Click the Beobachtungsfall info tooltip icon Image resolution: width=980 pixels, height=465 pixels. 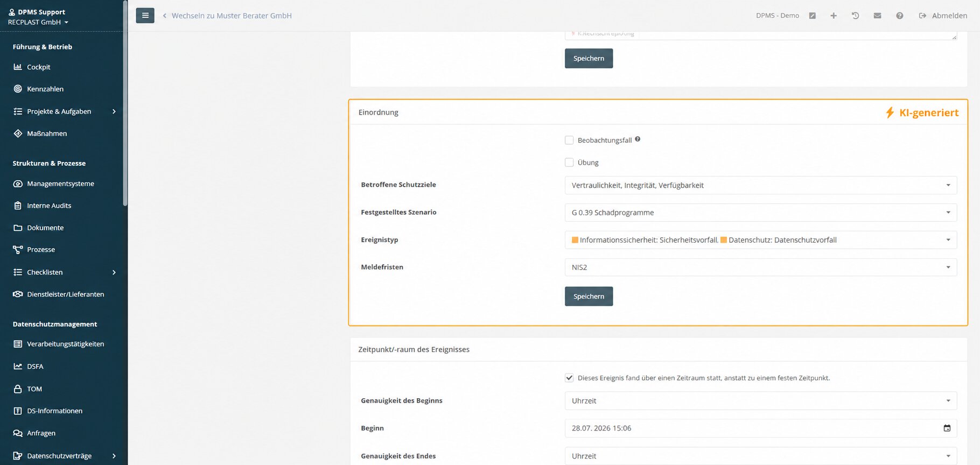click(x=638, y=139)
